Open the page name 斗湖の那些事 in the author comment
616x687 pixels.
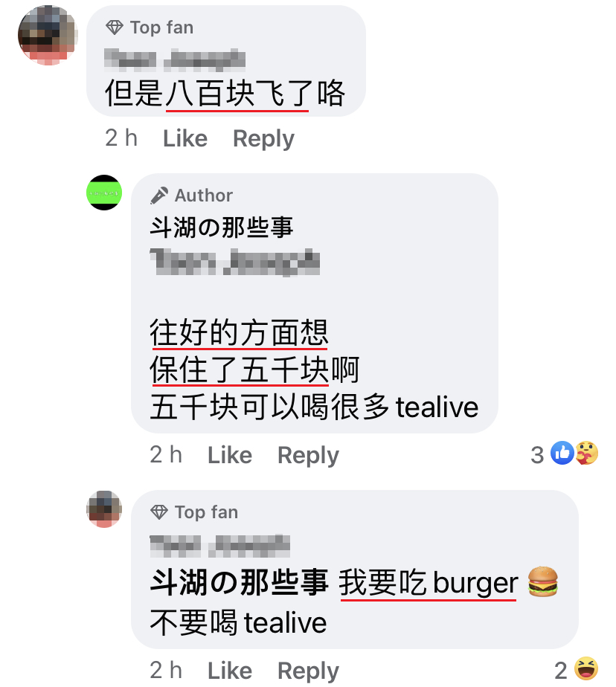222,228
